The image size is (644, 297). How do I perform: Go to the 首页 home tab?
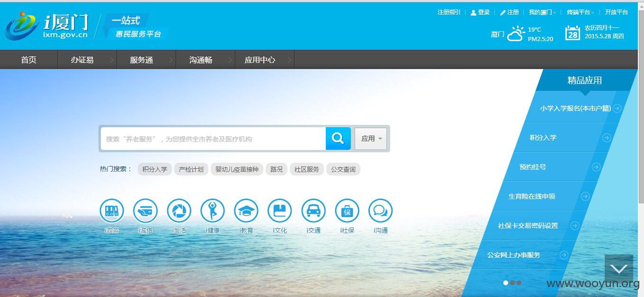28,60
